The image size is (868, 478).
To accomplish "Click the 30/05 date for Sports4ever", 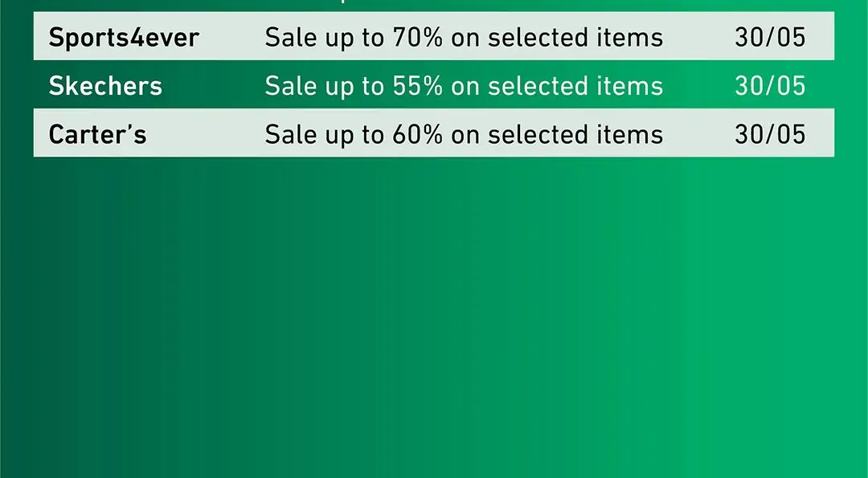I will pos(769,38).
